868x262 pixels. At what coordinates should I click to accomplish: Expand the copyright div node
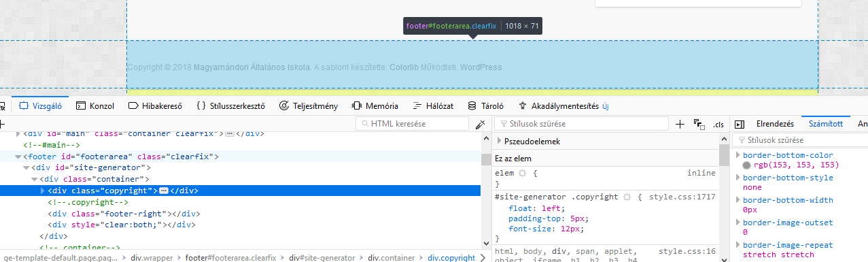(x=44, y=191)
